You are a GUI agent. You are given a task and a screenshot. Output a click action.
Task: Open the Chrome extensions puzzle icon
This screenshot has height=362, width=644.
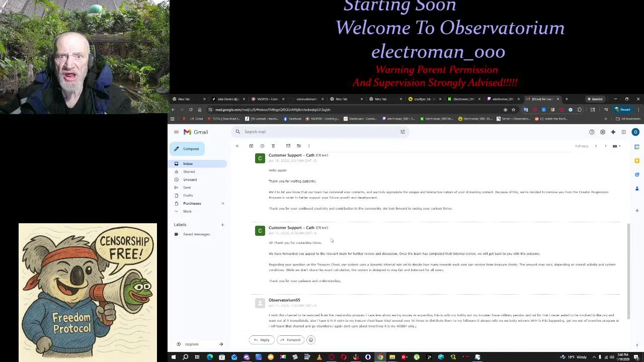[580, 110]
